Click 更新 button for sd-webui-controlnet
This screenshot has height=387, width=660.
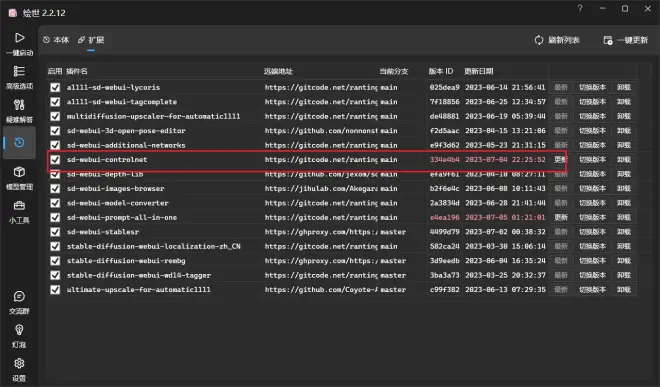tap(561, 160)
